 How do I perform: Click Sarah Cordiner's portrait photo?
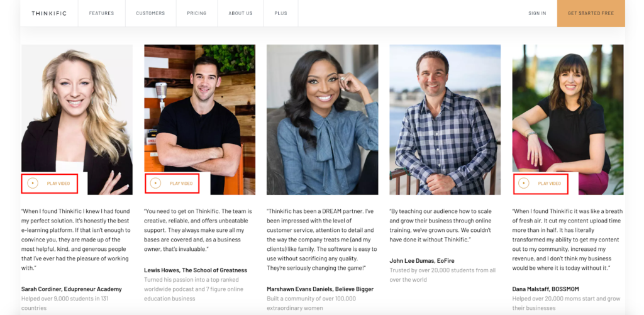(x=77, y=119)
